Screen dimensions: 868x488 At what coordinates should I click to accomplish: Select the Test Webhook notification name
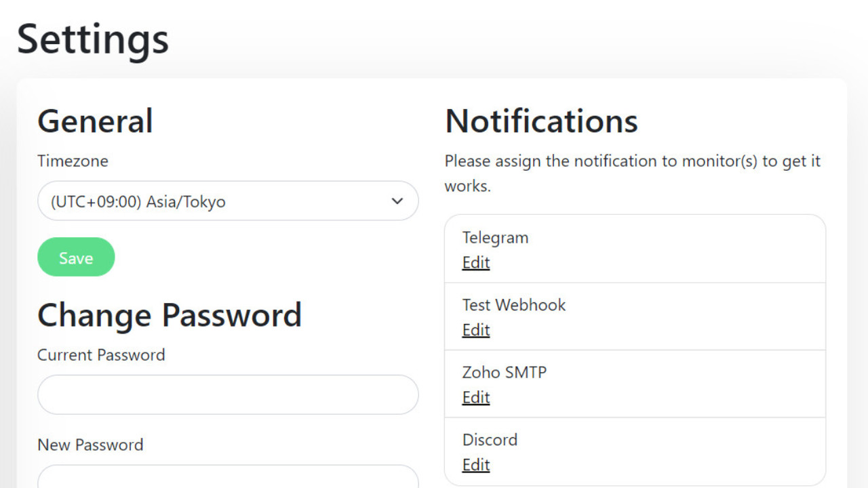click(x=514, y=305)
